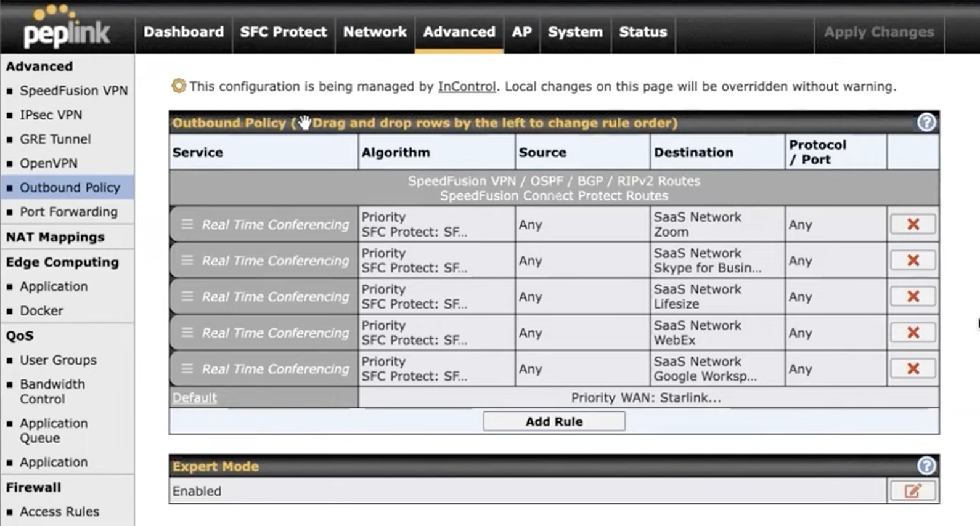
Task: Open help for Expert Mode section
Action: [926, 466]
